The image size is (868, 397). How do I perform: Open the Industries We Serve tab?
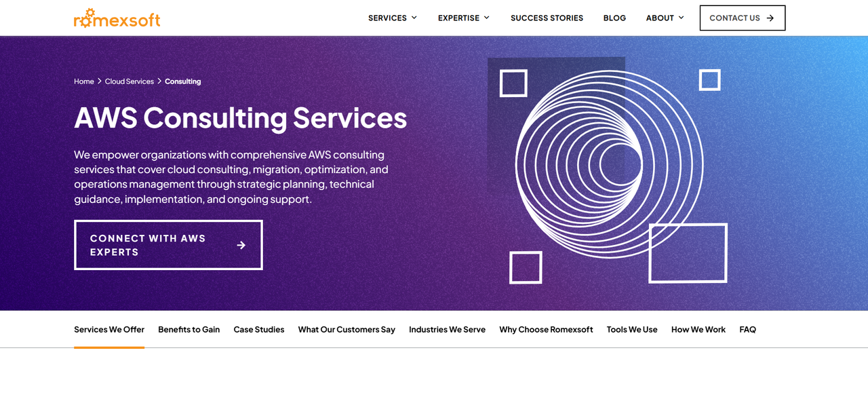click(447, 330)
